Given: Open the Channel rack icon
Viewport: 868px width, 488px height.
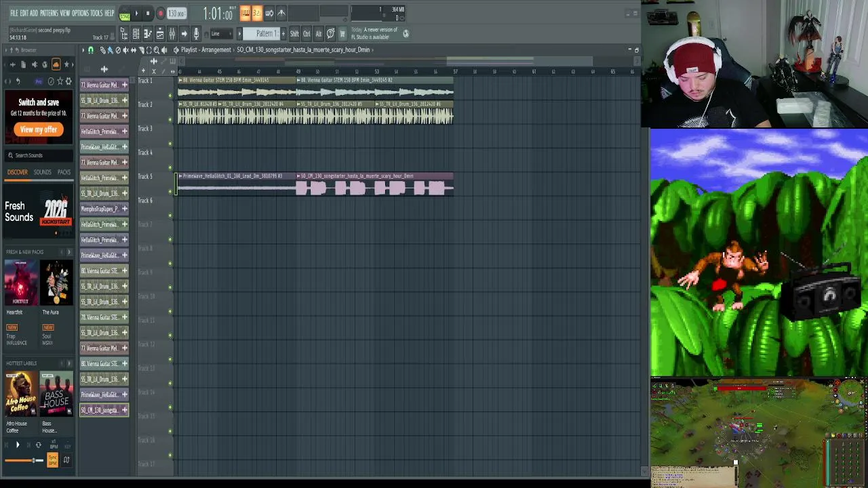Looking at the screenshot, I should pos(136,33).
